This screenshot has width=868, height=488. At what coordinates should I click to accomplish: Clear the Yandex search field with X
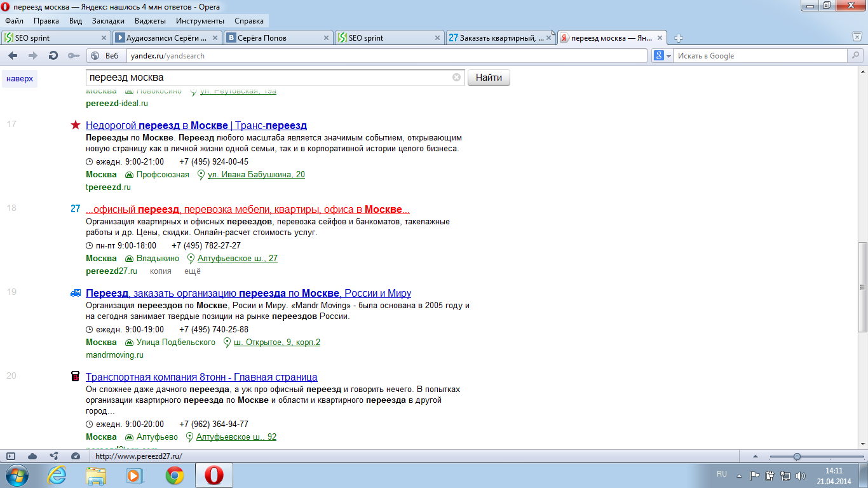456,78
